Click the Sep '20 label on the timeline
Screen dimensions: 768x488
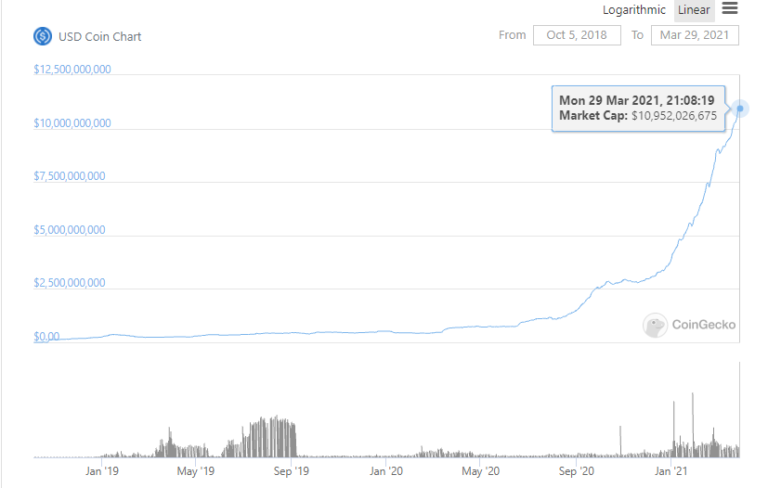(576, 470)
